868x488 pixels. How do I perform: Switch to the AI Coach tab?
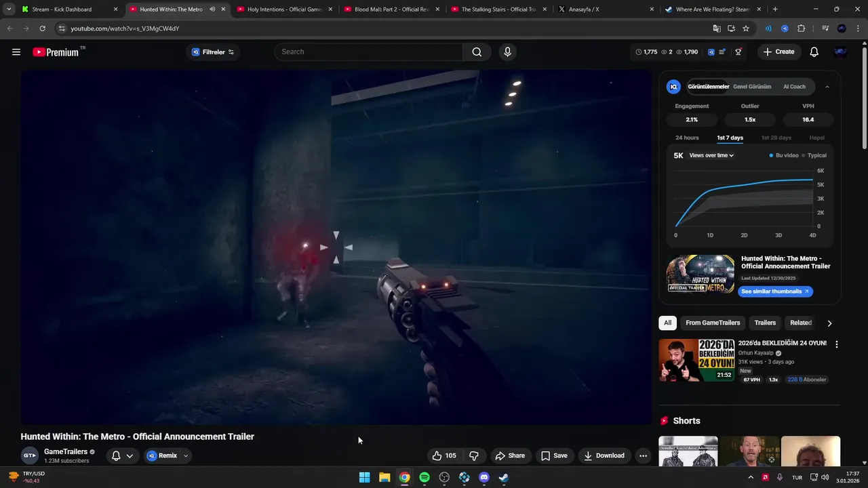coord(794,87)
